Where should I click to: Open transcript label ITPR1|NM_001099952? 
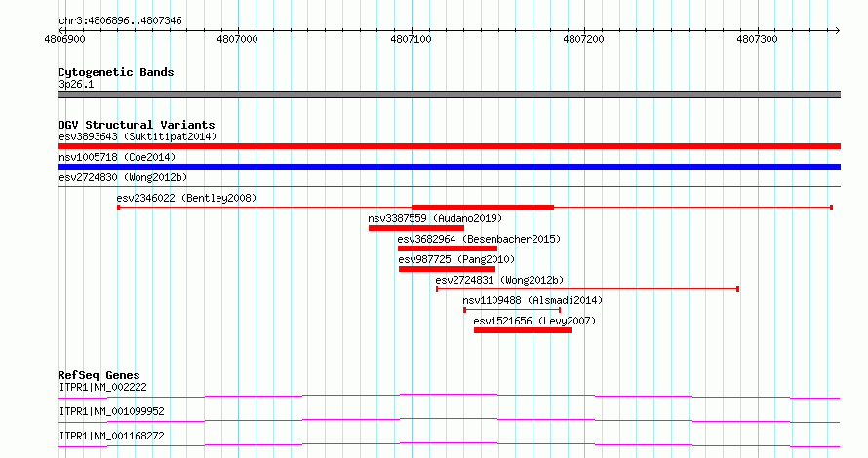[111, 411]
